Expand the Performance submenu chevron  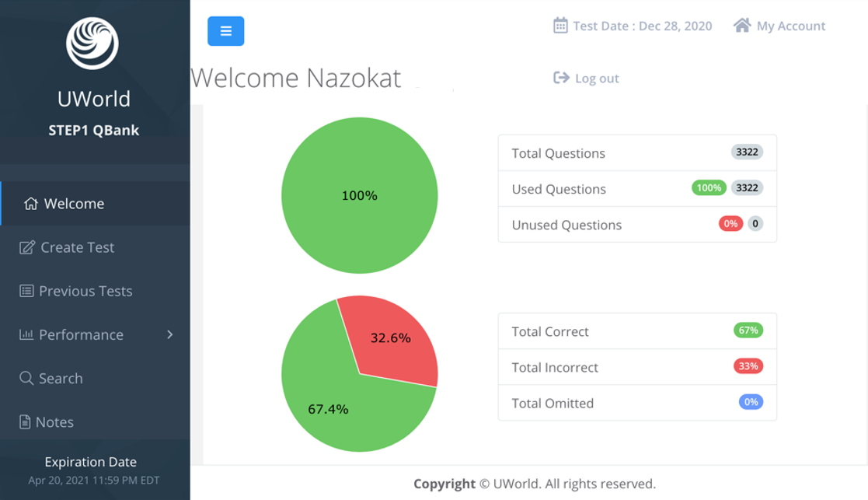170,334
